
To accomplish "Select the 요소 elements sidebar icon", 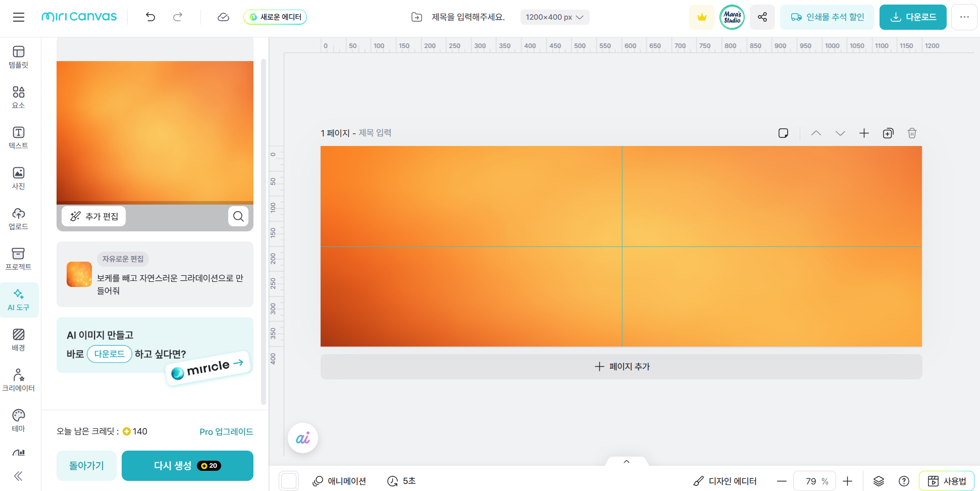I will 19,96.
